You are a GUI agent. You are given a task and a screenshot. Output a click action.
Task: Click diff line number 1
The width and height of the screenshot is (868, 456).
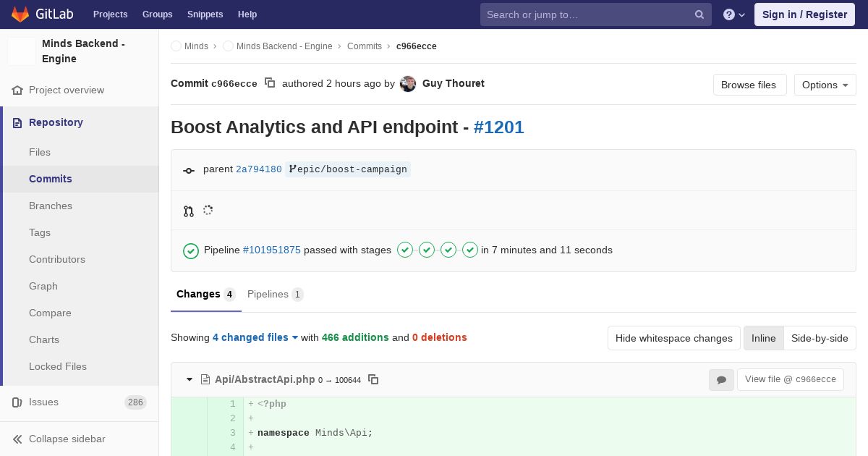point(233,404)
